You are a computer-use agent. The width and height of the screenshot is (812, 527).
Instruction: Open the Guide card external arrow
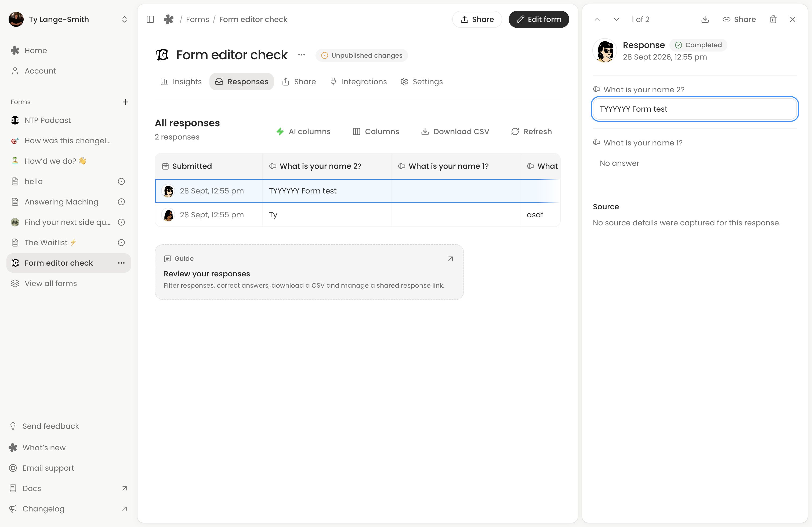450,259
